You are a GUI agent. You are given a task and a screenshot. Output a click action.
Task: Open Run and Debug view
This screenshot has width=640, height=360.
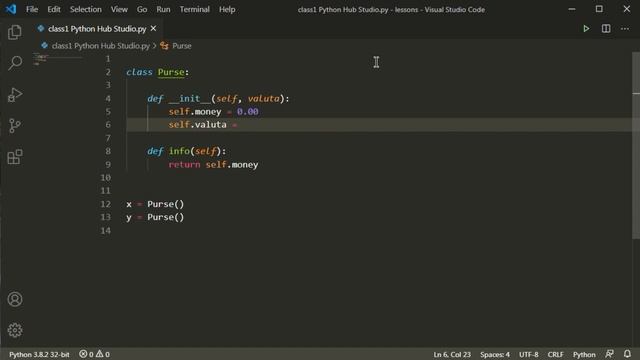click(x=15, y=95)
